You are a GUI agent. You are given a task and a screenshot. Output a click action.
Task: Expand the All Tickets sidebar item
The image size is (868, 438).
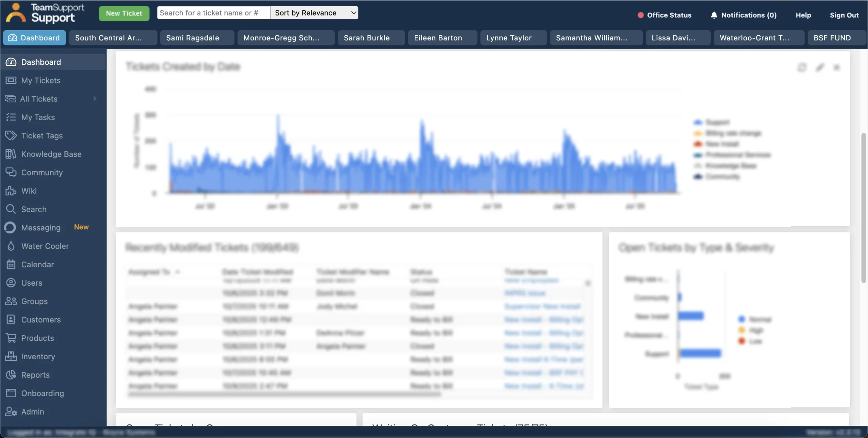(95, 99)
